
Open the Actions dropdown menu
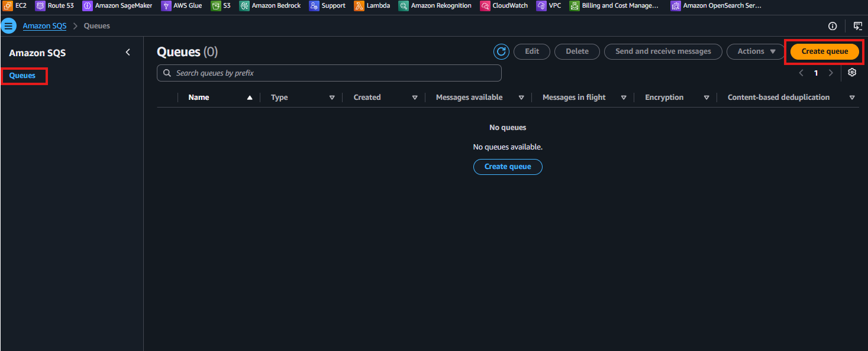click(756, 51)
